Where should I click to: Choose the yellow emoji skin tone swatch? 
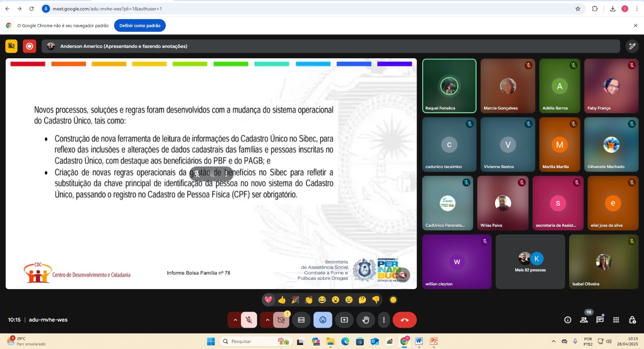tap(393, 300)
